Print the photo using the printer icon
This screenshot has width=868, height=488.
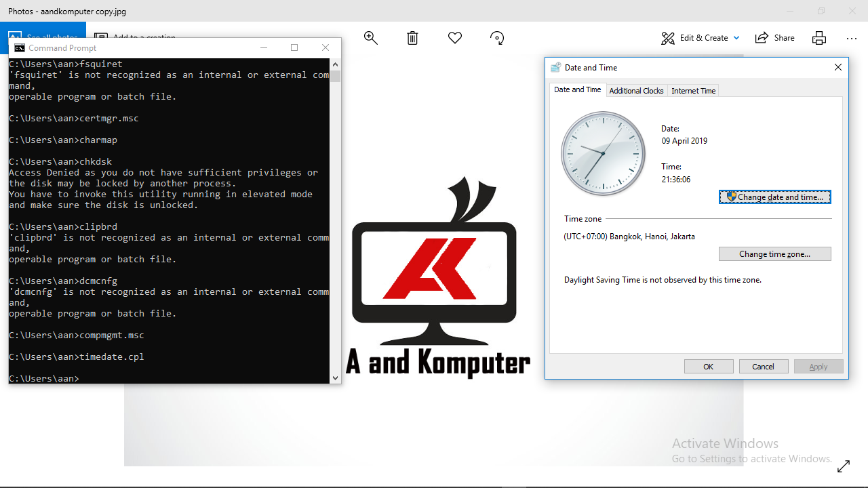819,38
